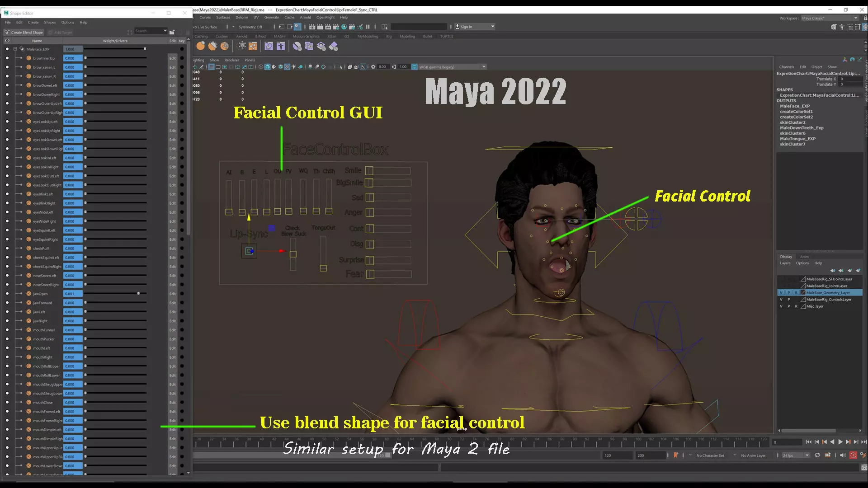Toggle visibility of browInnerUp target

pos(7,58)
